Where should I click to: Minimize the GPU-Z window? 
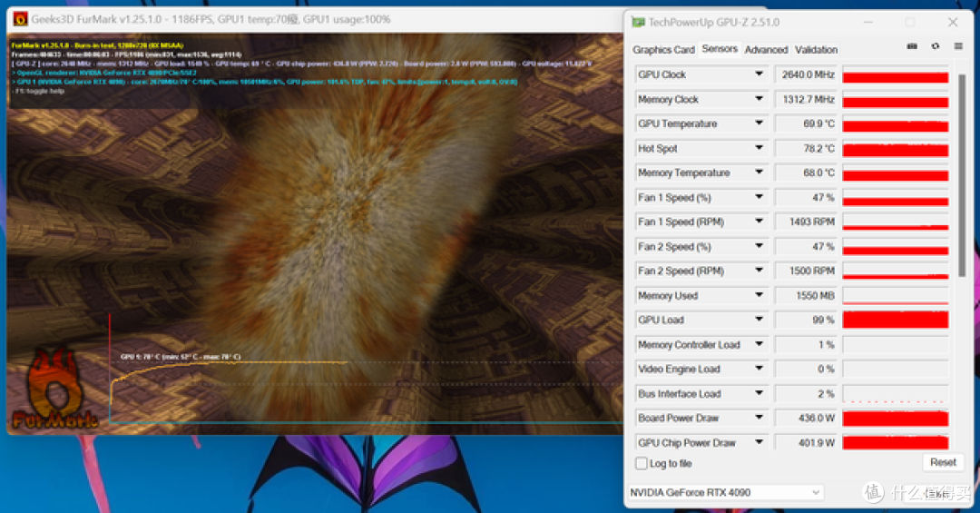coord(868,23)
